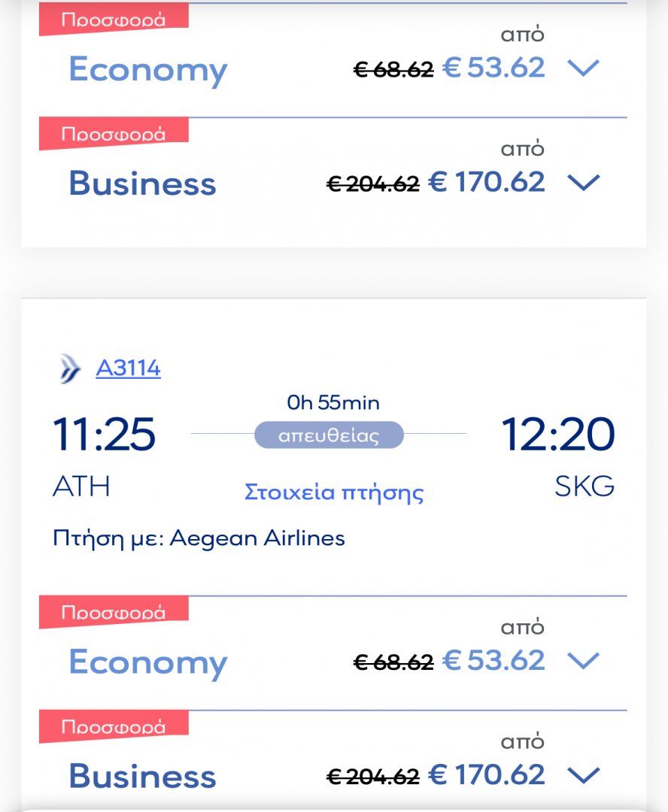Expand Business fares for flight A3114
Viewport: 668px width, 812px height.
pos(584,775)
